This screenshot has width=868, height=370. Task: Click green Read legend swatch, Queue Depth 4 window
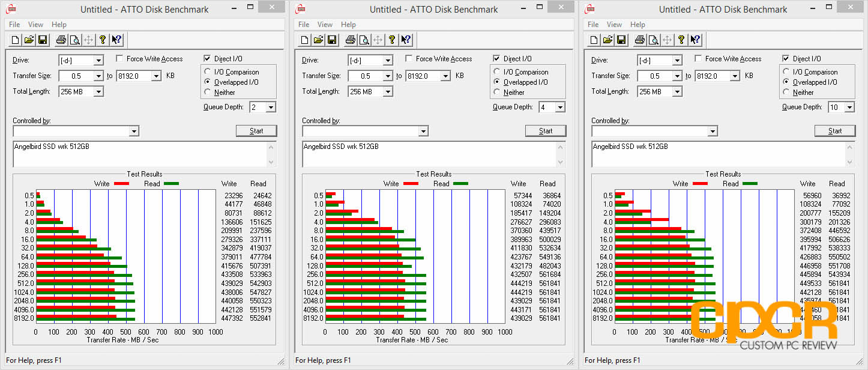460,184
